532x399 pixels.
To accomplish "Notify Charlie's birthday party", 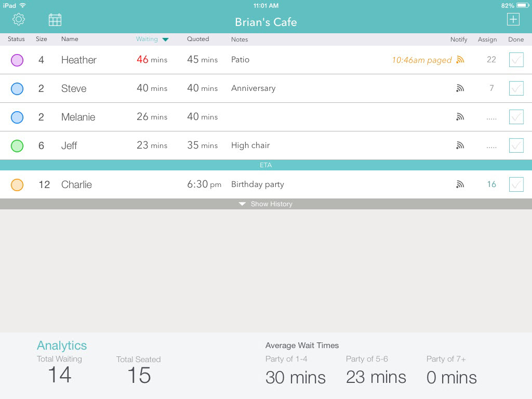I will click(460, 184).
